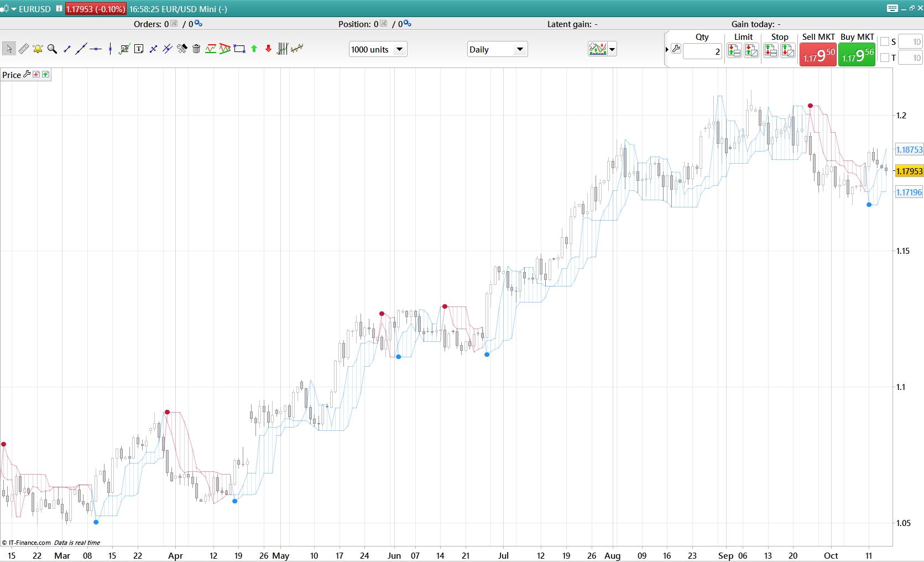The width and height of the screenshot is (924, 562).
Task: Open the add indicator chart button
Action: [598, 49]
